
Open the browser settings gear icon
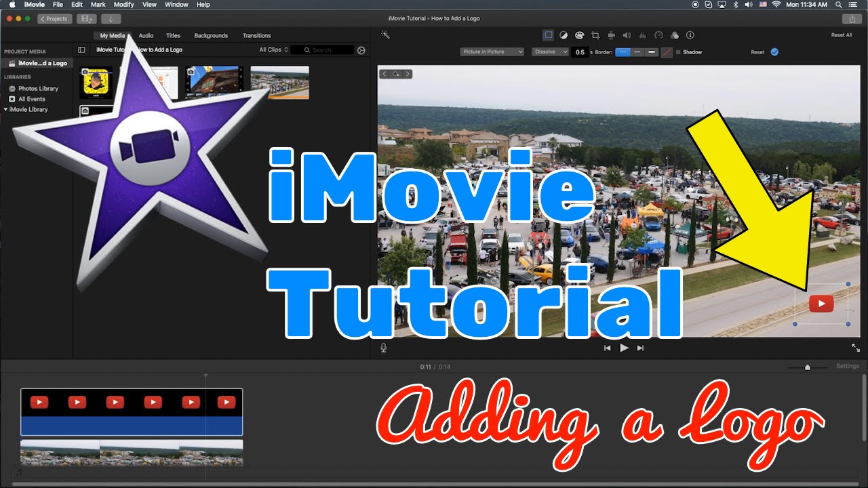[x=361, y=50]
